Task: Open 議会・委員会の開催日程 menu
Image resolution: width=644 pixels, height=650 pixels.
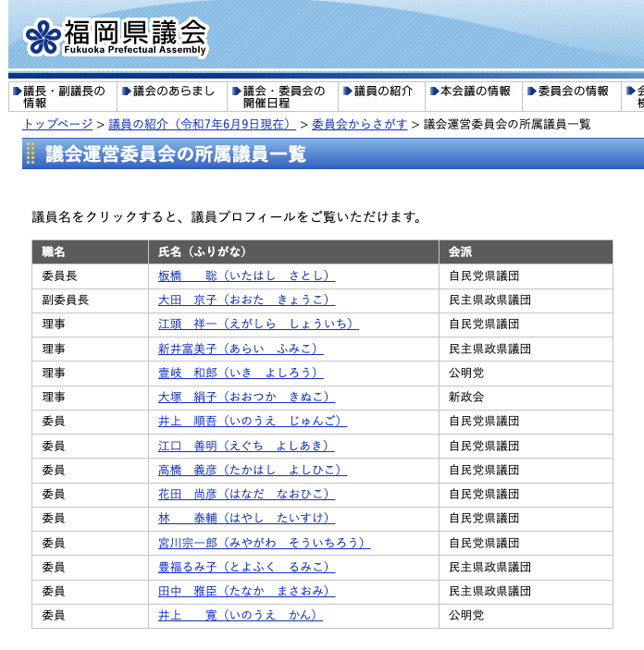Action: coord(282,96)
